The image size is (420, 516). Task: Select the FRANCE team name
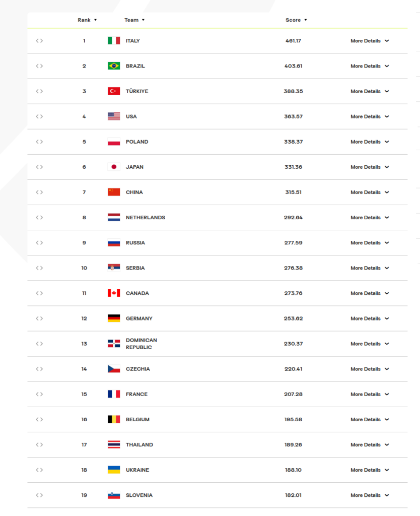point(136,394)
